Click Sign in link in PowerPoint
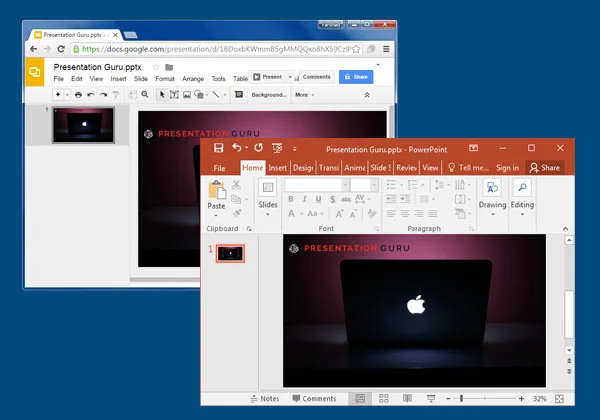 point(507,168)
